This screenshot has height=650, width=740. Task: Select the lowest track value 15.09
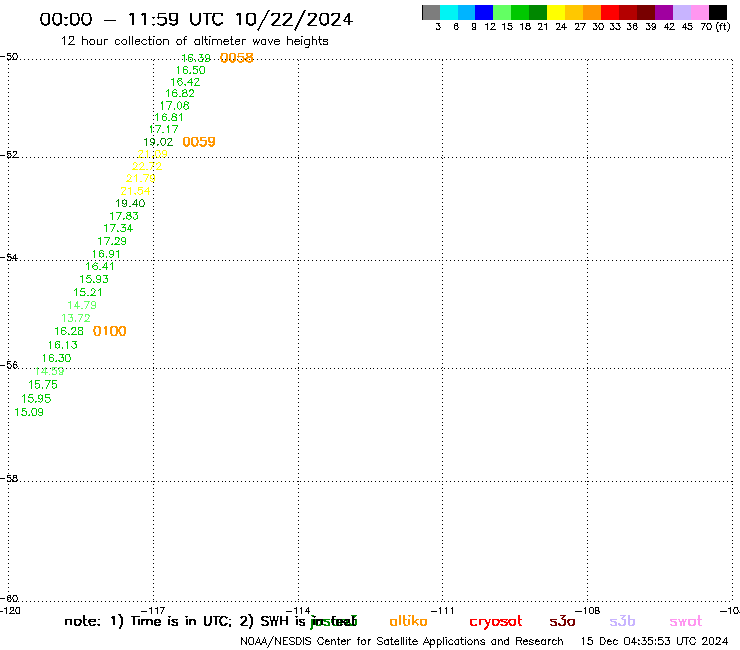click(29, 412)
